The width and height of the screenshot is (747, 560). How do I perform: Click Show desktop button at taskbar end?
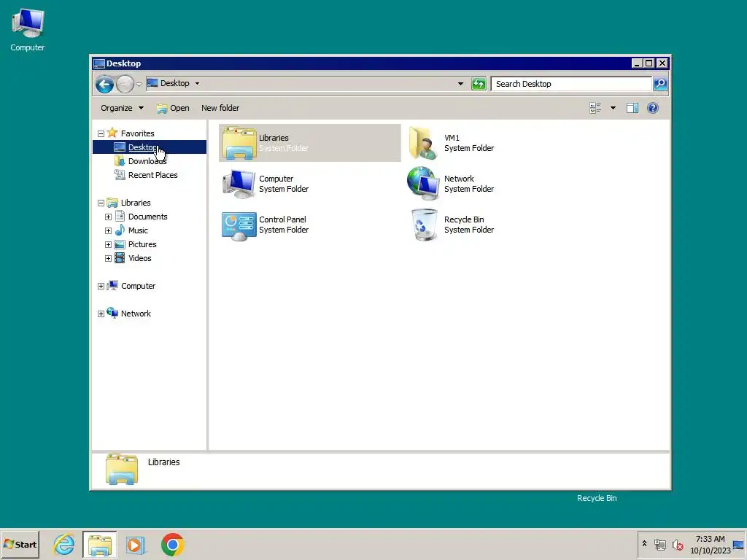(738, 544)
